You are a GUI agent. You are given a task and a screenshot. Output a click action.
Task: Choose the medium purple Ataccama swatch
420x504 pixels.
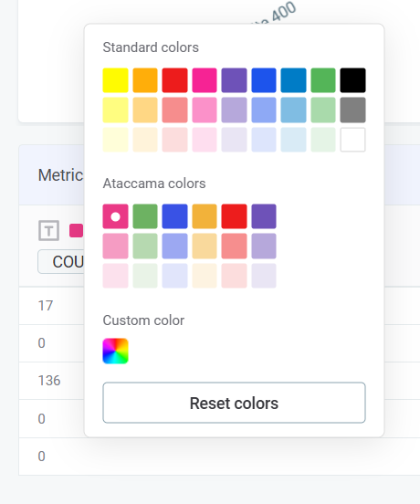tap(264, 247)
